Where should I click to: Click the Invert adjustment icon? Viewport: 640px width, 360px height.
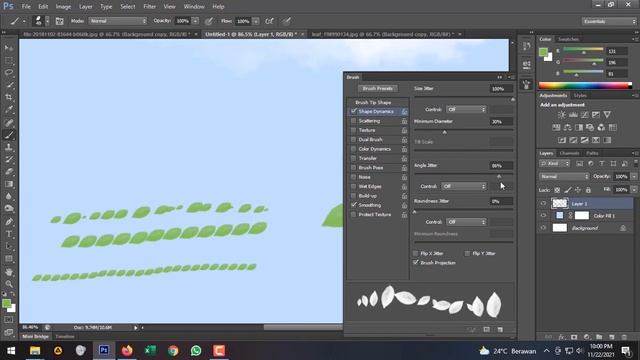point(562,140)
